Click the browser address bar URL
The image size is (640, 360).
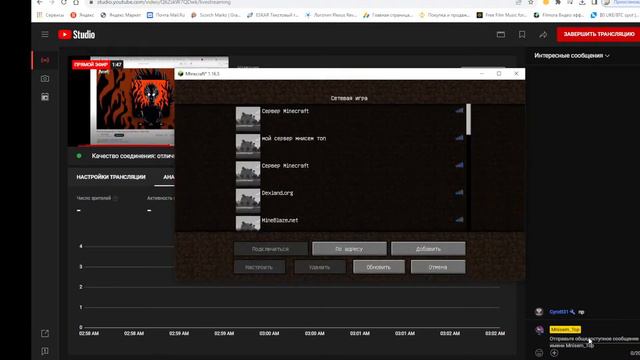(164, 2)
